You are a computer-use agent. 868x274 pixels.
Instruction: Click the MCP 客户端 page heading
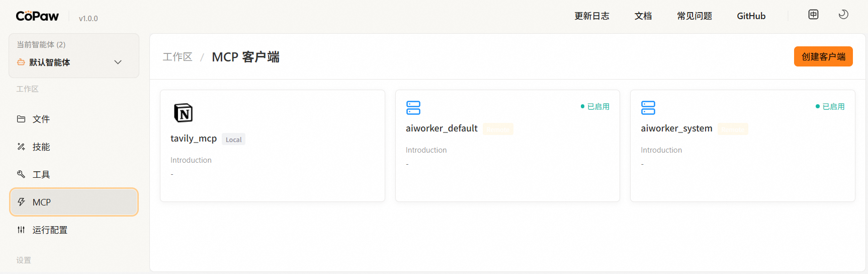pyautogui.click(x=245, y=57)
